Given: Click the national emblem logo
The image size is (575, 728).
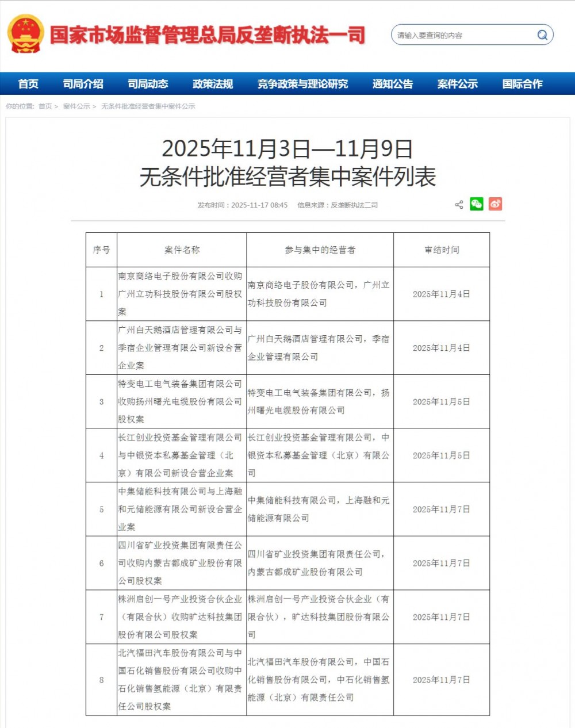Looking at the screenshot, I should [x=25, y=35].
